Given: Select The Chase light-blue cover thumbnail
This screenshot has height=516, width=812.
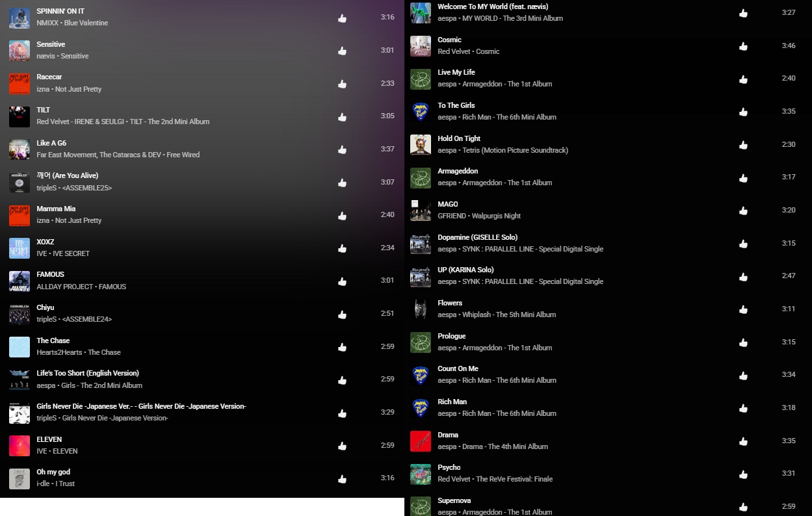Looking at the screenshot, I should point(20,347).
